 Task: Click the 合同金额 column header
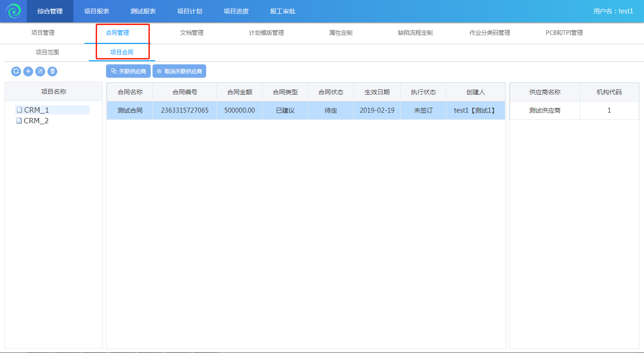[240, 92]
